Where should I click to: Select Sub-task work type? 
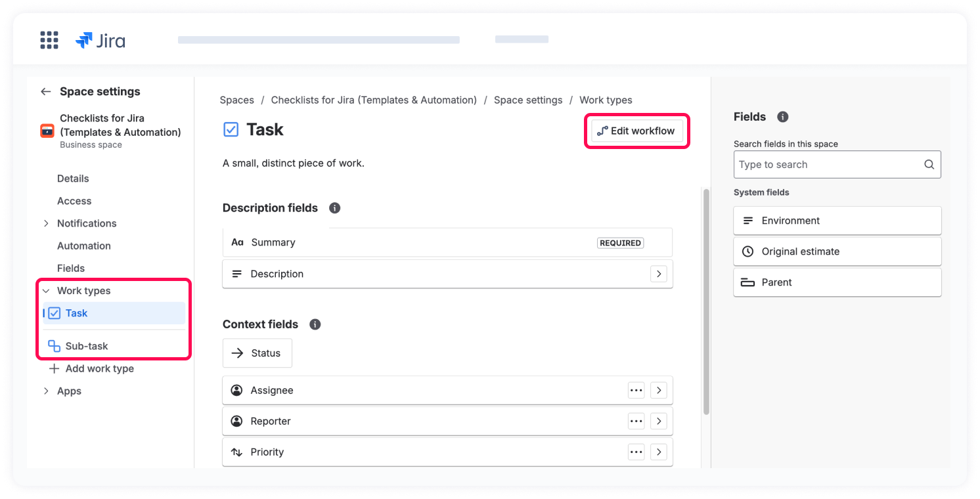(86, 346)
